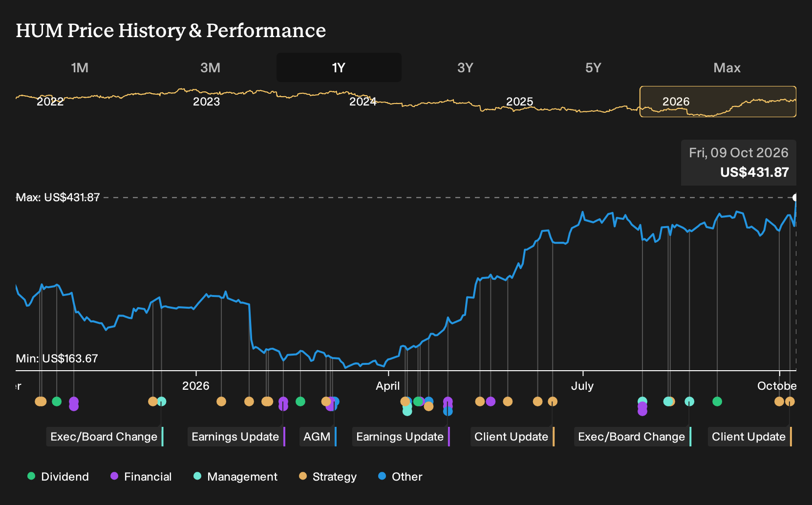Switch to the Max time range
This screenshot has width=812, height=505.
pos(727,67)
